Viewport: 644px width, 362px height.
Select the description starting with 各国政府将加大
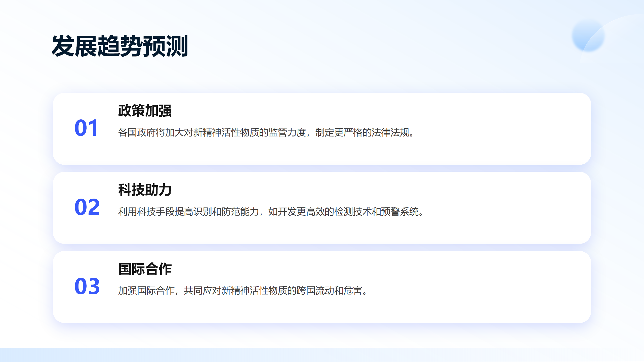coord(266,132)
